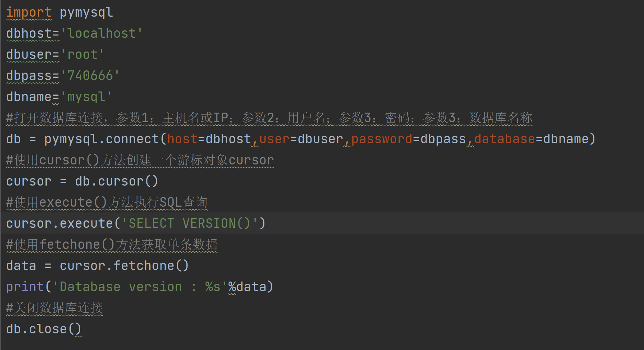Screen dimensions: 644x350
Task: Click the host keyword argument
Action: [182, 139]
